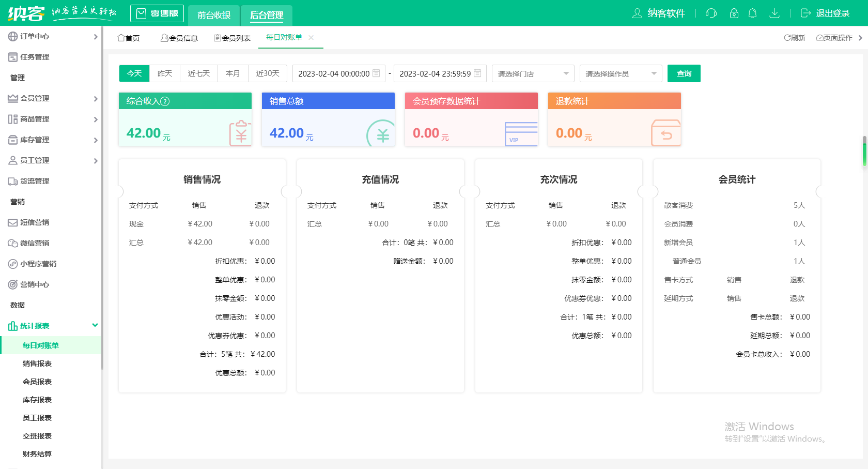868x469 pixels.
Task: Click the customer service headset icon
Action: pyautogui.click(x=711, y=13)
